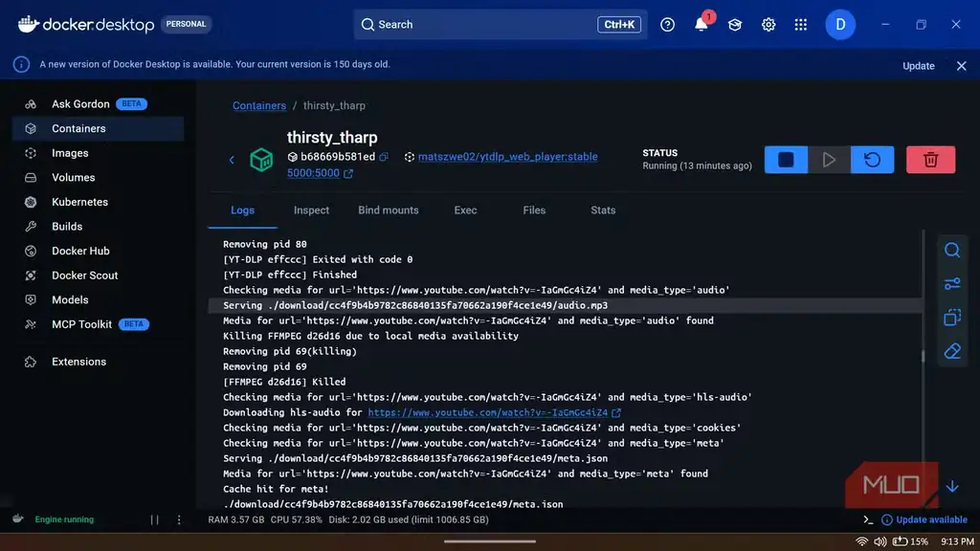Click log line '[FFMPEG d26d16] Killed'
This screenshot has width=980, height=551.
284,382
